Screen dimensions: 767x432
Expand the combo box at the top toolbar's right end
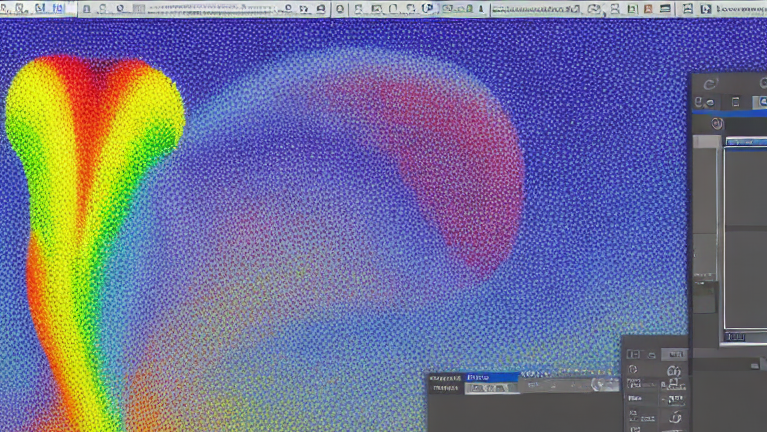(739, 9)
